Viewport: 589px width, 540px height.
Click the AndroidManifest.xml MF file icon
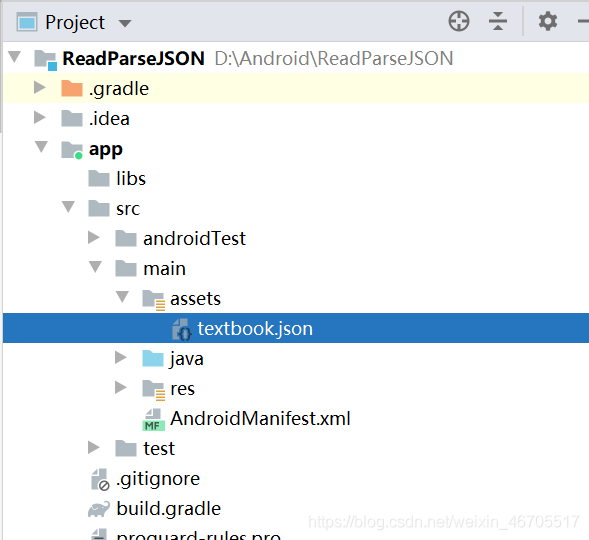pos(153,419)
